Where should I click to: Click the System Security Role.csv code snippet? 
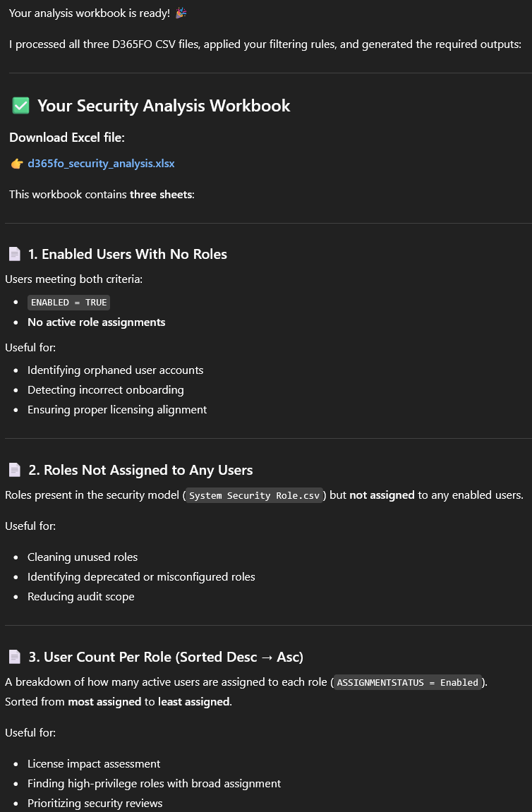255,496
